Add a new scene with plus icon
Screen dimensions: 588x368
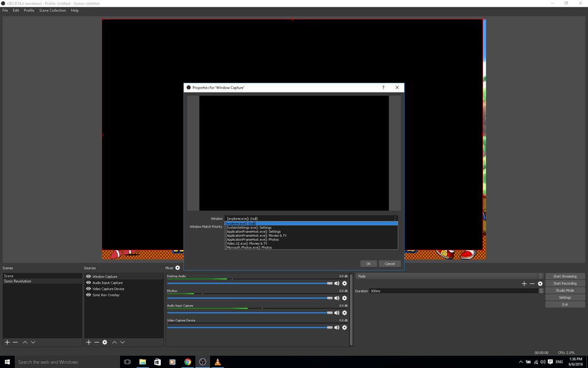tap(7, 342)
